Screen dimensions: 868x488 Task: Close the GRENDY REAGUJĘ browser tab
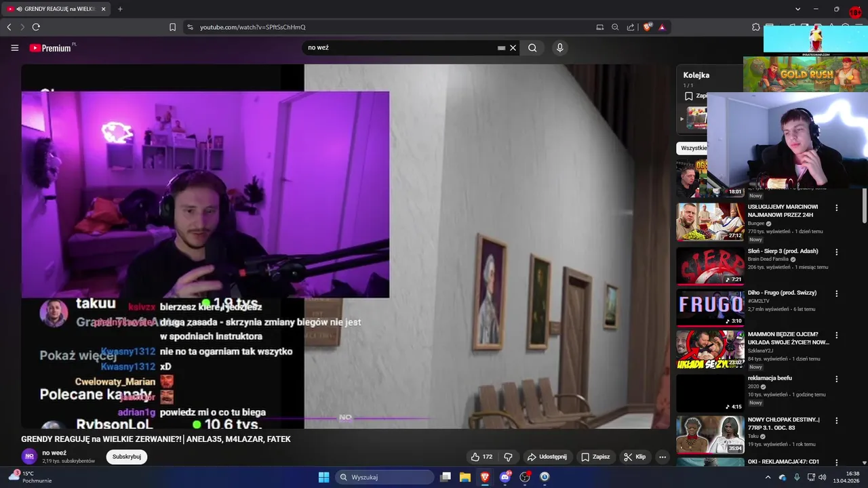pos(103,9)
